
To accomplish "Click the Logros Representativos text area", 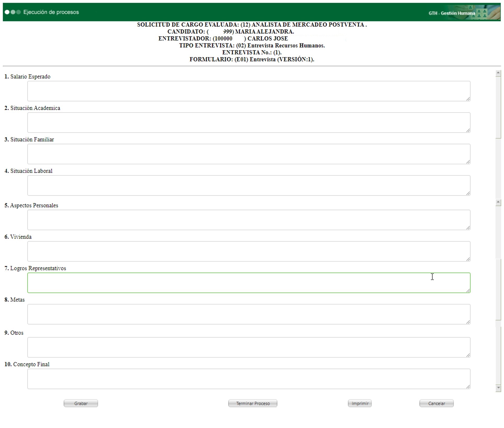I will click(249, 283).
